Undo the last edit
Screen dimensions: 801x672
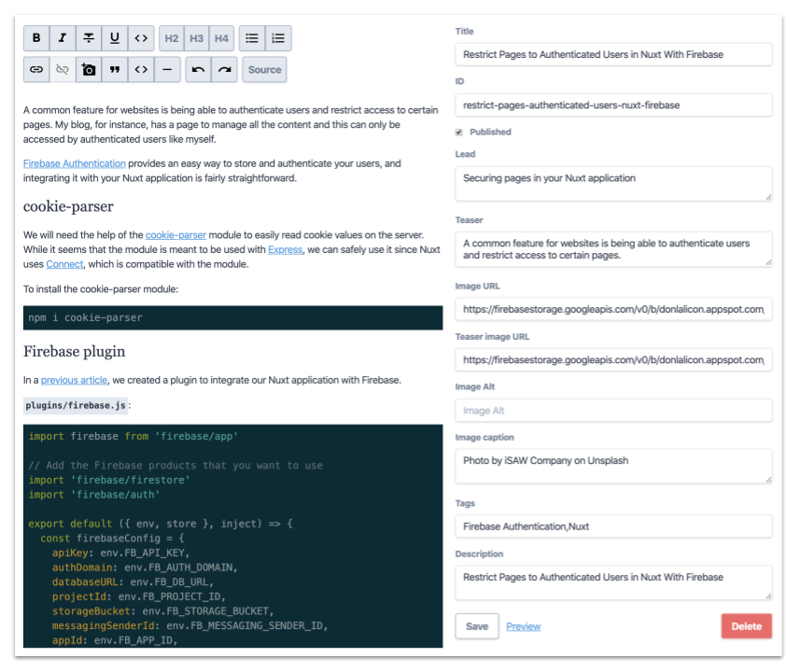[197, 69]
